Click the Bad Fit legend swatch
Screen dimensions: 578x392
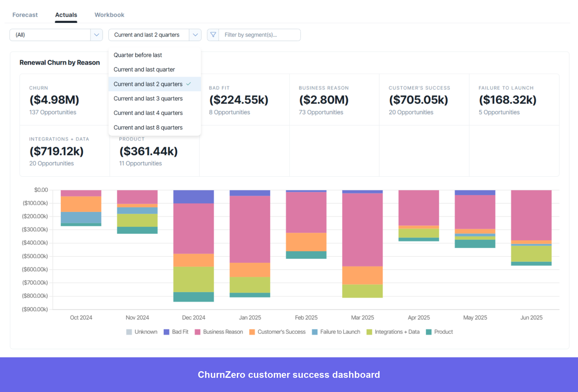[x=167, y=332]
